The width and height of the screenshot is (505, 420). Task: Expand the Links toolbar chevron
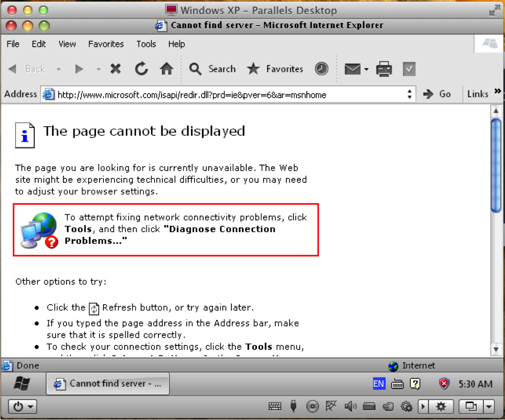coord(498,91)
